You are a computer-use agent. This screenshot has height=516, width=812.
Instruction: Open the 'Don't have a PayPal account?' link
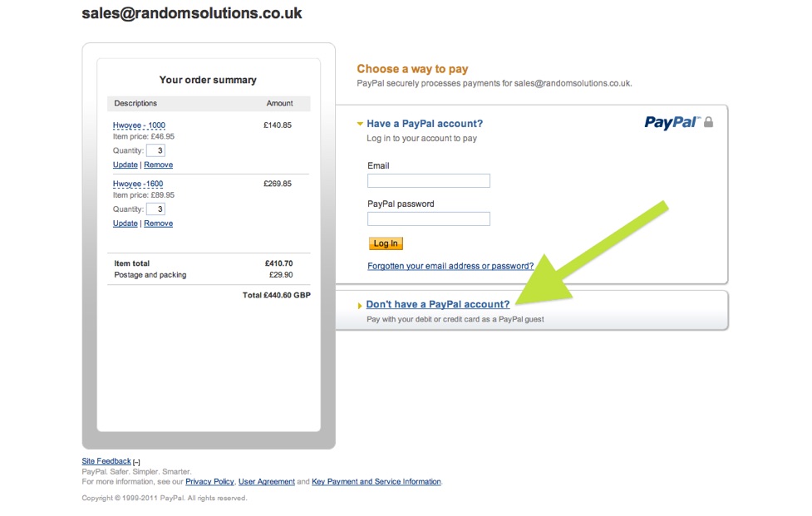coord(437,305)
